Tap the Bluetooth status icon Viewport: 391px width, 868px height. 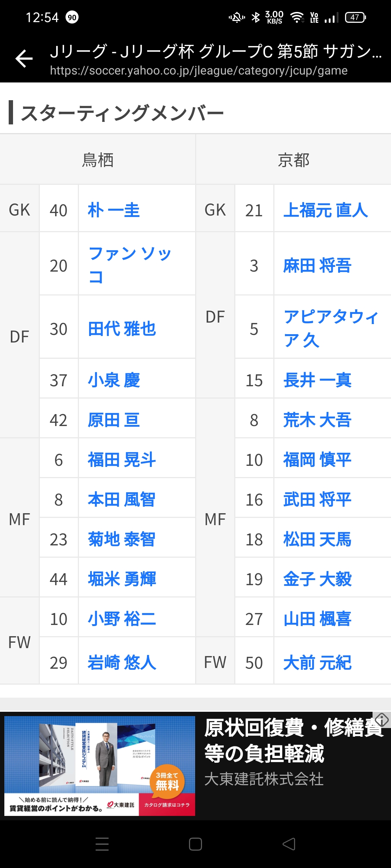point(256,17)
